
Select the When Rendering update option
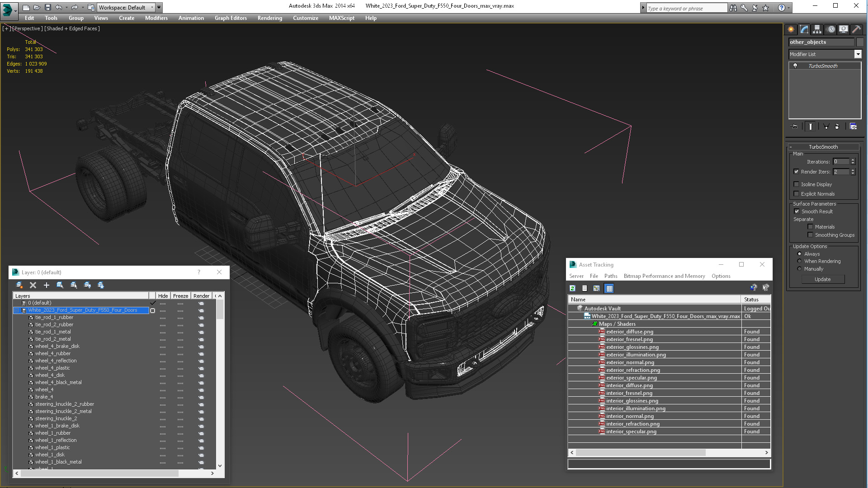[x=799, y=261]
